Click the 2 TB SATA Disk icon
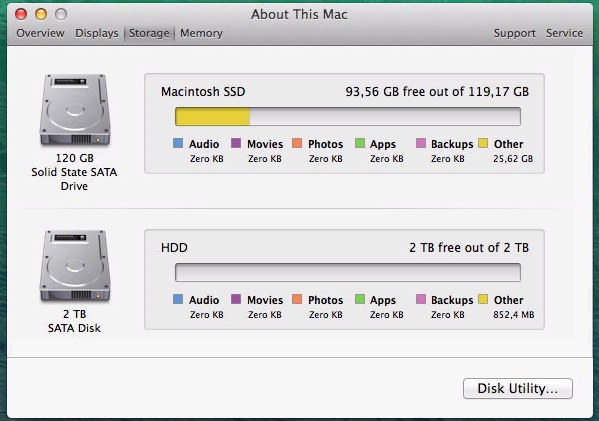 tap(75, 266)
